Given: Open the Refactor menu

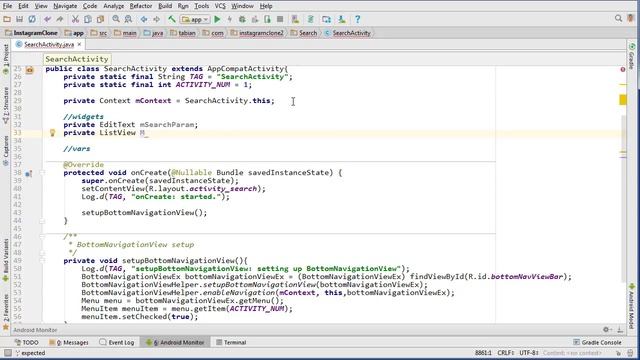Looking at the screenshot, I should point(141,6).
